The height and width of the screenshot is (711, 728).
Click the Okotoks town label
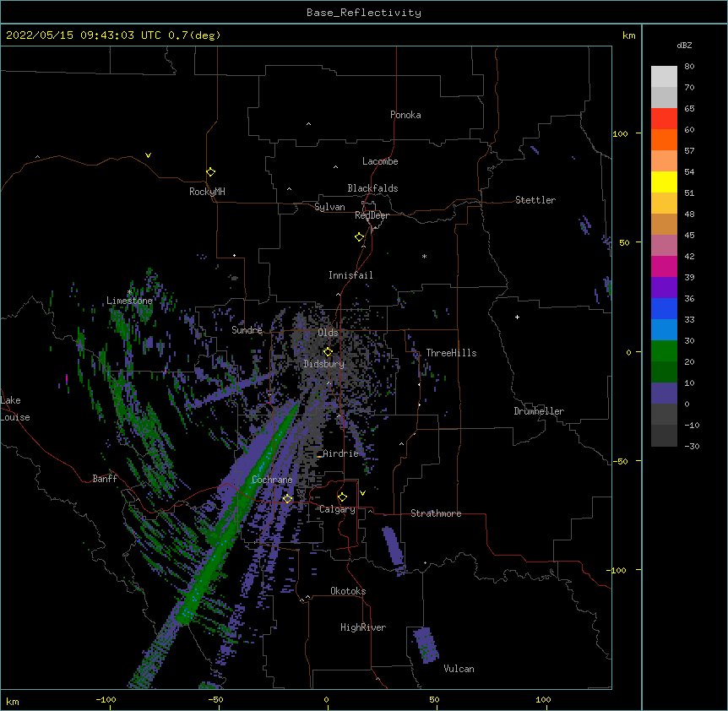click(x=348, y=591)
